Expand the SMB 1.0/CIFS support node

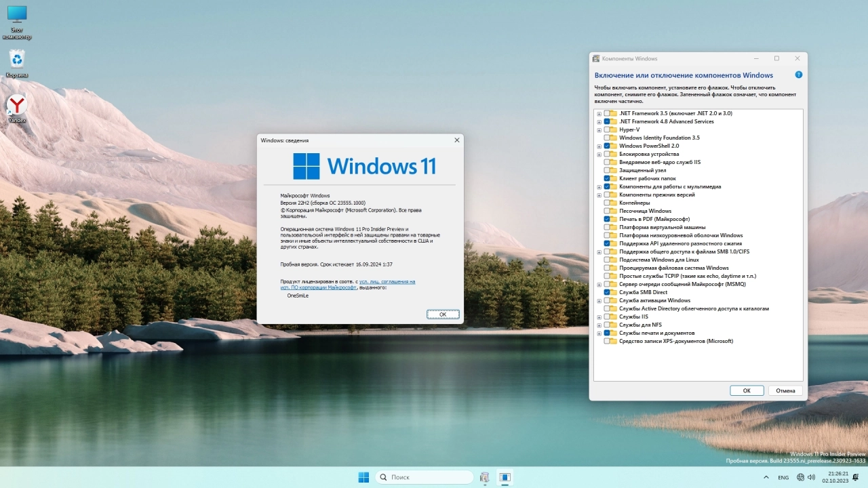click(x=599, y=251)
